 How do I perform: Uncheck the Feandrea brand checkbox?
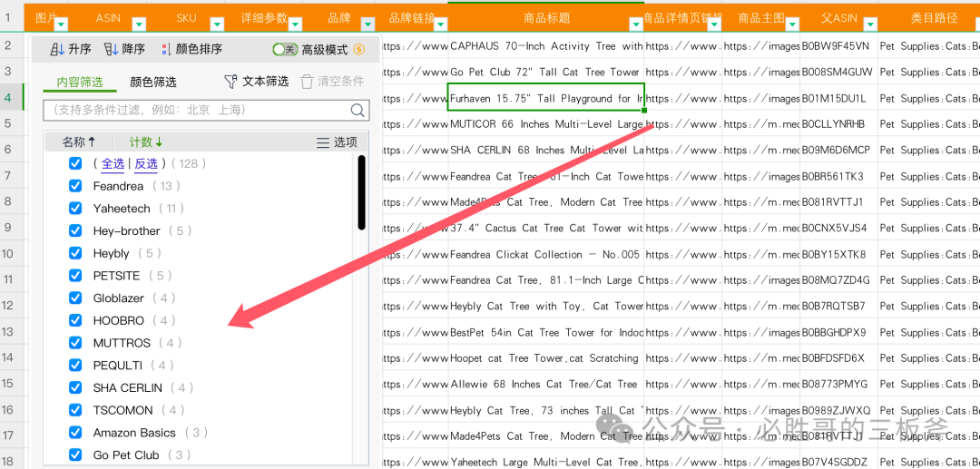pos(75,186)
